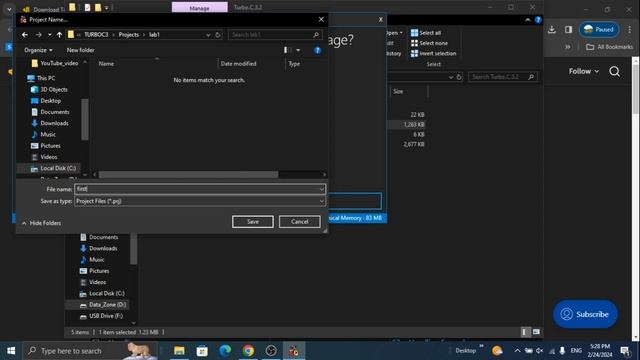
Task: Expand address bar path dropdown
Action: (208, 35)
